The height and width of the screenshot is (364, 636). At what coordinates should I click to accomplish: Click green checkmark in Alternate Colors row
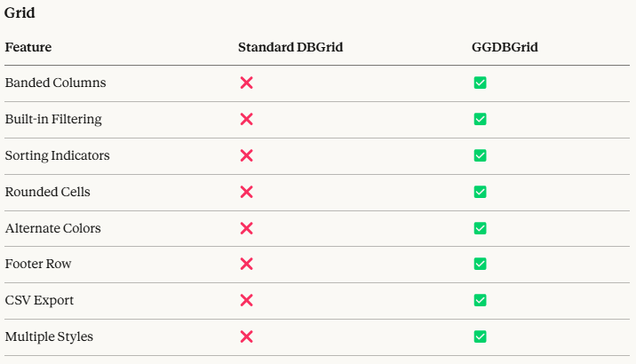(480, 228)
